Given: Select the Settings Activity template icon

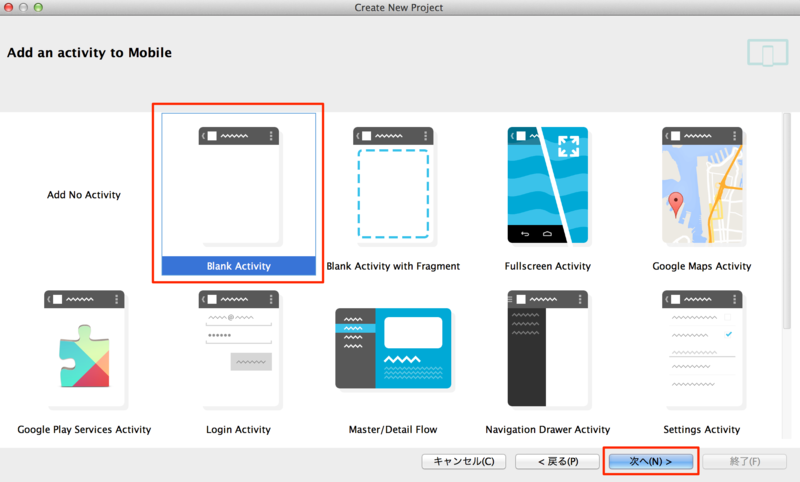Looking at the screenshot, I should point(702,349).
